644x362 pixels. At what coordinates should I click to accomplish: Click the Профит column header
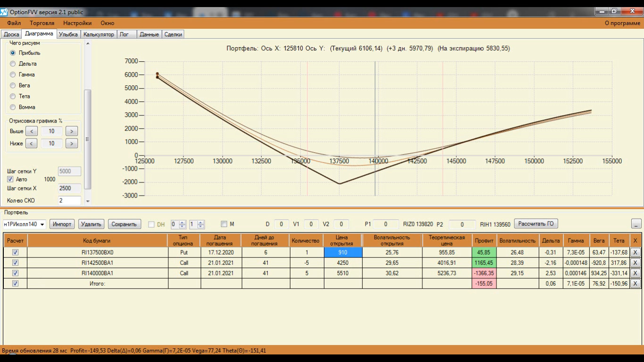click(484, 240)
